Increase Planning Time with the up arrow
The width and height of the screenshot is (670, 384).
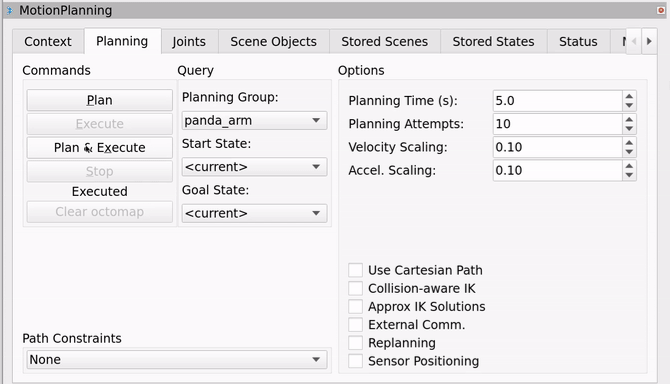tap(629, 97)
